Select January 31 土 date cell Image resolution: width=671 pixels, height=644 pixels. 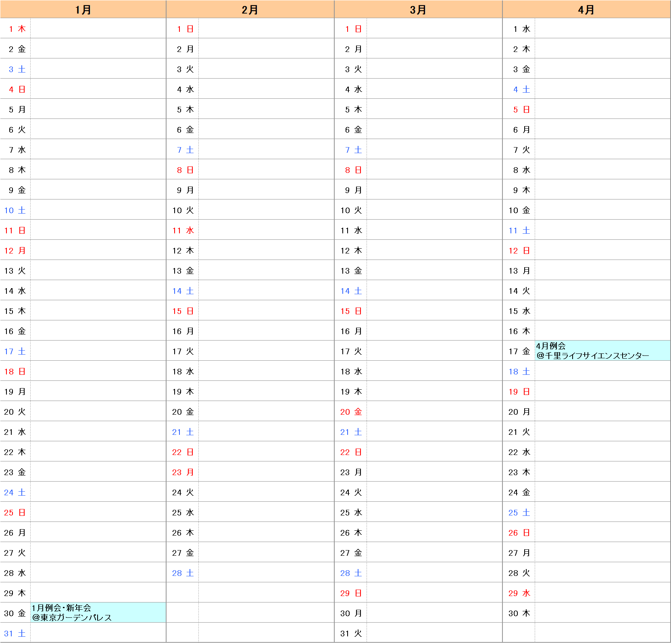click(15, 633)
